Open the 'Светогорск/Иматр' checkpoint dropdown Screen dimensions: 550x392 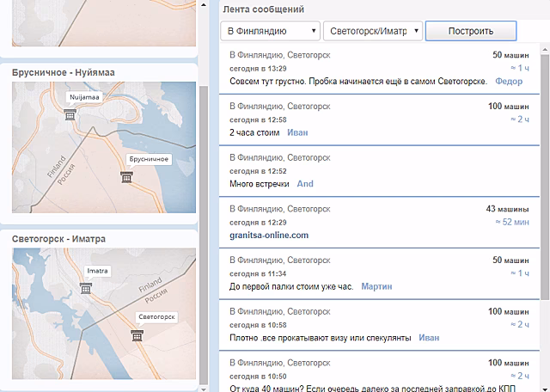[x=373, y=31]
